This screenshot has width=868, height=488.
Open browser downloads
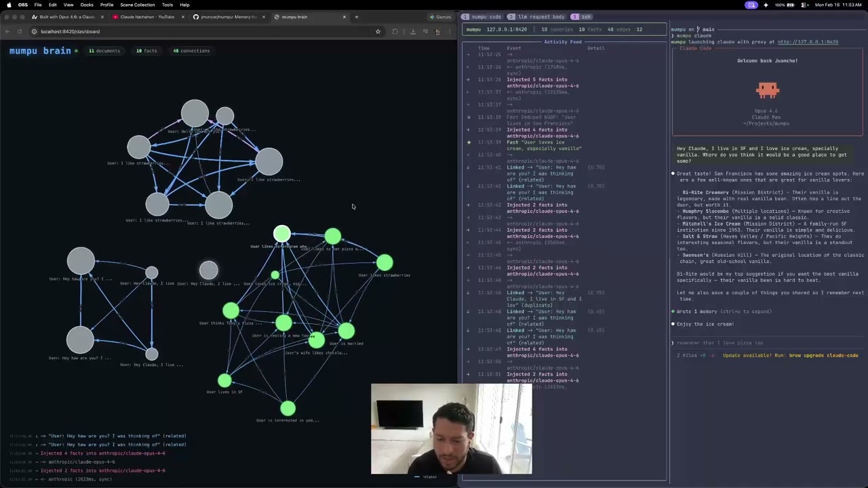413,31
